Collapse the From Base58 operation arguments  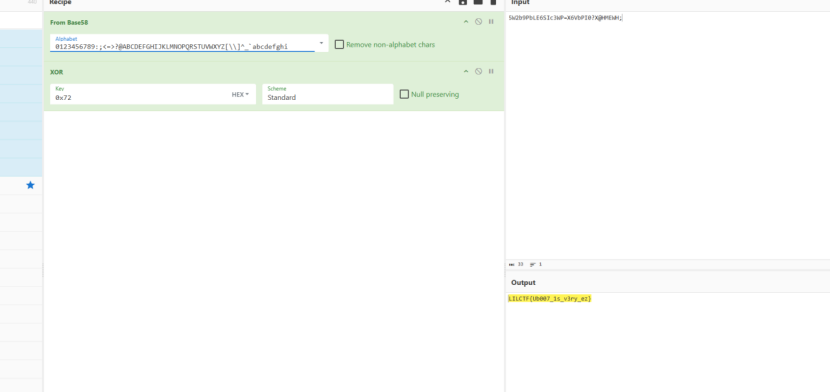[466, 22]
